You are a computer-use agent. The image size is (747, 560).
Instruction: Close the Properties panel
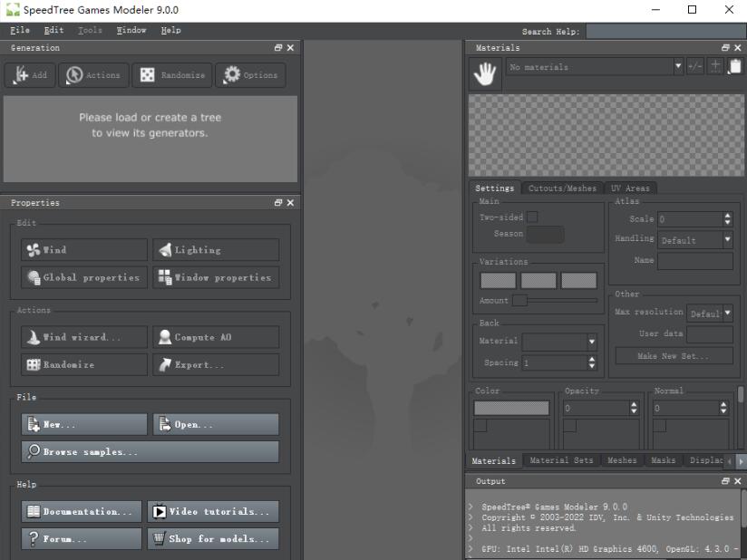click(290, 202)
